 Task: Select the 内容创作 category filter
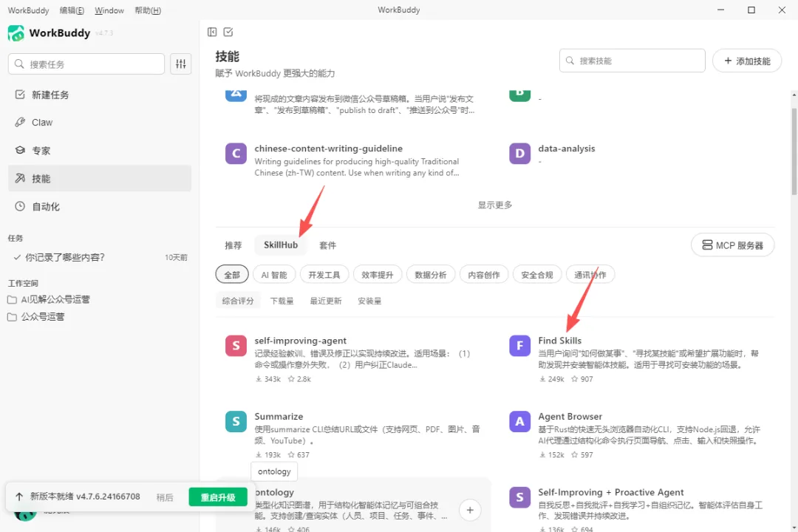pyautogui.click(x=484, y=275)
